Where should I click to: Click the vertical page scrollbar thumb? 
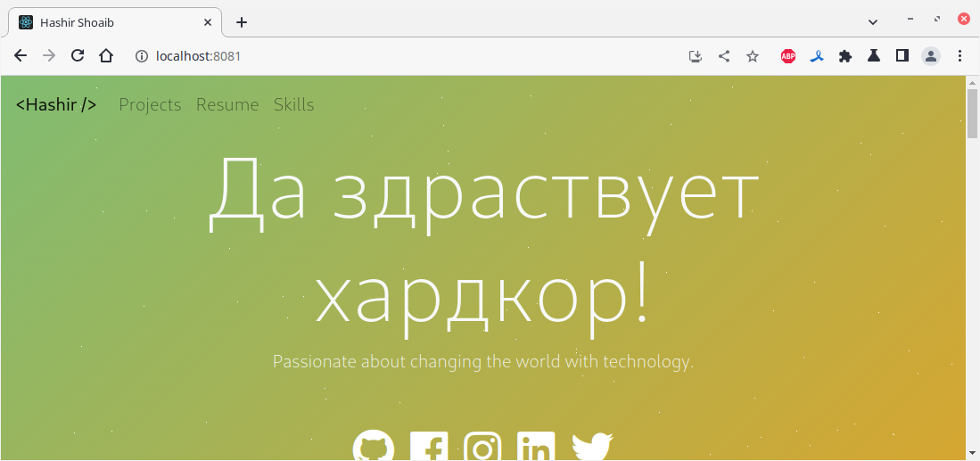tap(973, 113)
